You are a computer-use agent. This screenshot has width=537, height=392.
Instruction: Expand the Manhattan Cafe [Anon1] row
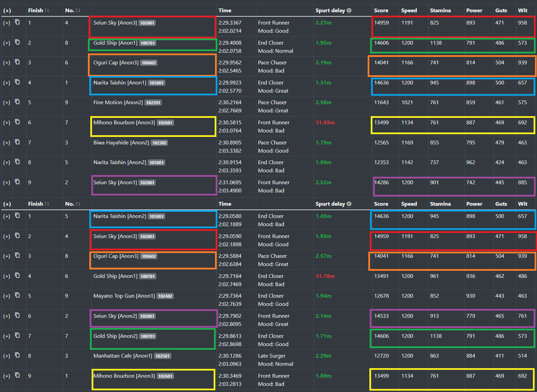[7, 356]
